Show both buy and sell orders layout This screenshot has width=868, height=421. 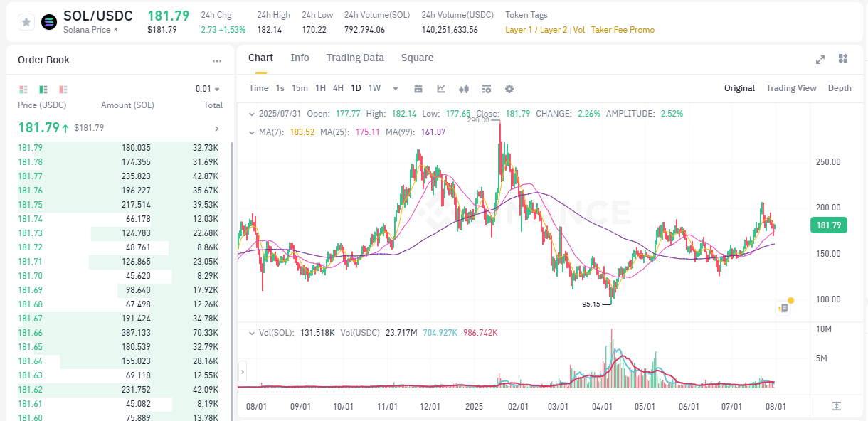click(x=23, y=90)
